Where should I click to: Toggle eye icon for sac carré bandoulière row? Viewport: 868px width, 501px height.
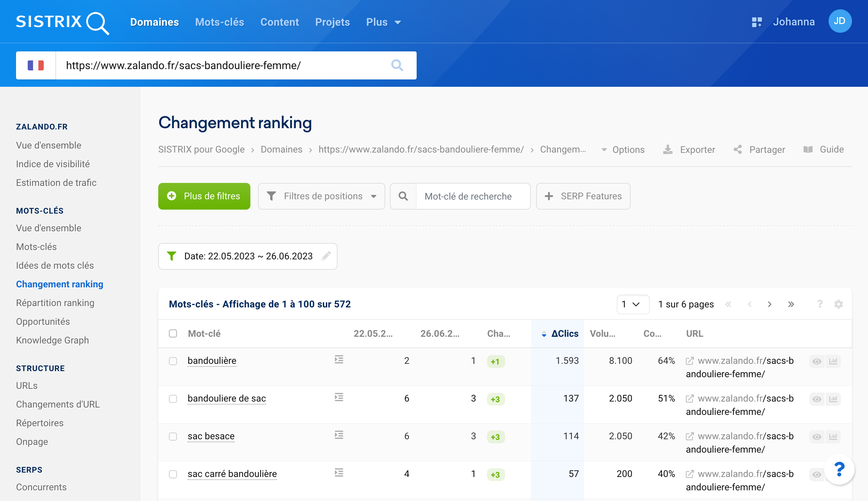coord(817,475)
